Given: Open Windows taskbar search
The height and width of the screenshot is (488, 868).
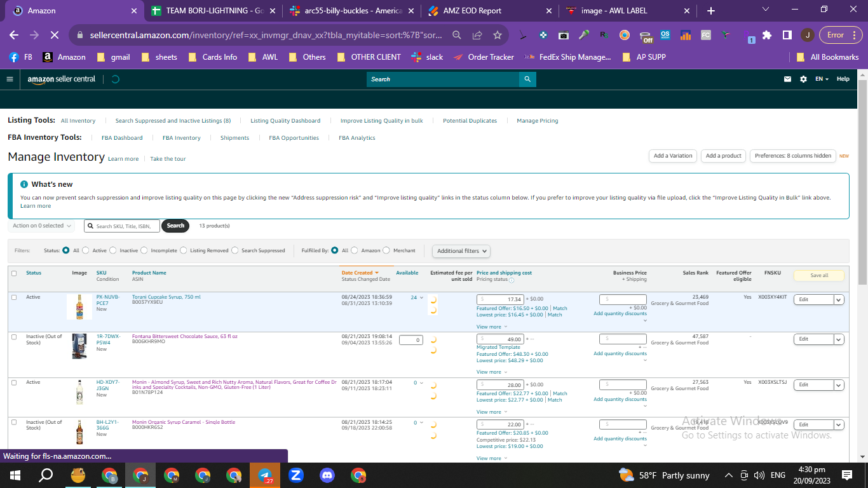Looking at the screenshot, I should coord(46,475).
